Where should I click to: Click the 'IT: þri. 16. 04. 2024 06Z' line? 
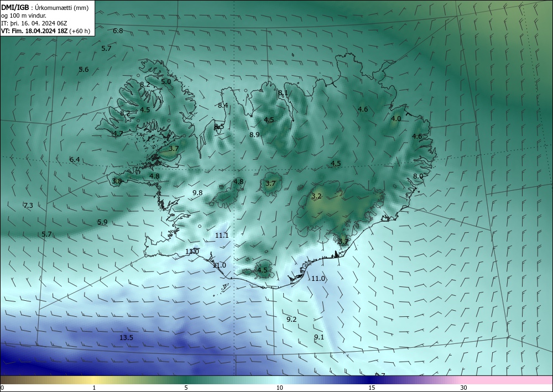pyautogui.click(x=34, y=23)
